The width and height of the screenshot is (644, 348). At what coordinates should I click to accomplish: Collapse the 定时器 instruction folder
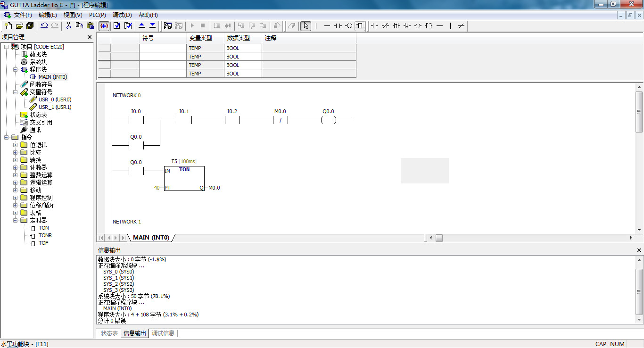(16, 220)
